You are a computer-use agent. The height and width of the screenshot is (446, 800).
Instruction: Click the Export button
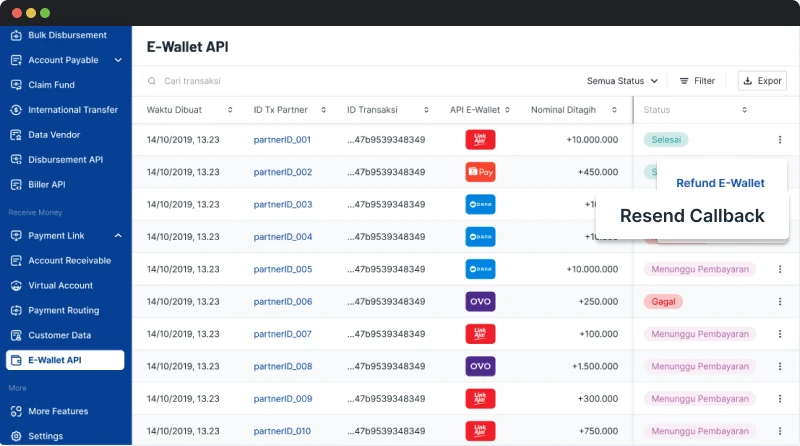(x=762, y=81)
